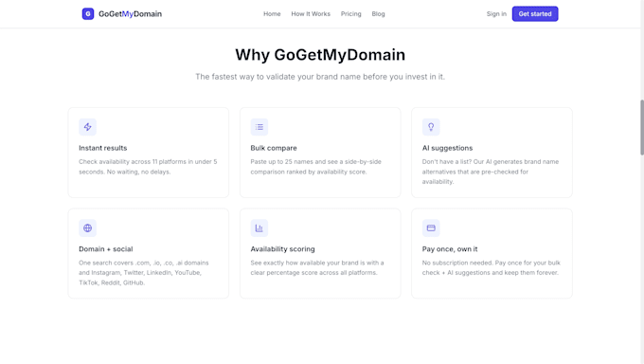644x364 pixels.
Task: Click the 'See exactly how available' description
Action: tap(317, 268)
